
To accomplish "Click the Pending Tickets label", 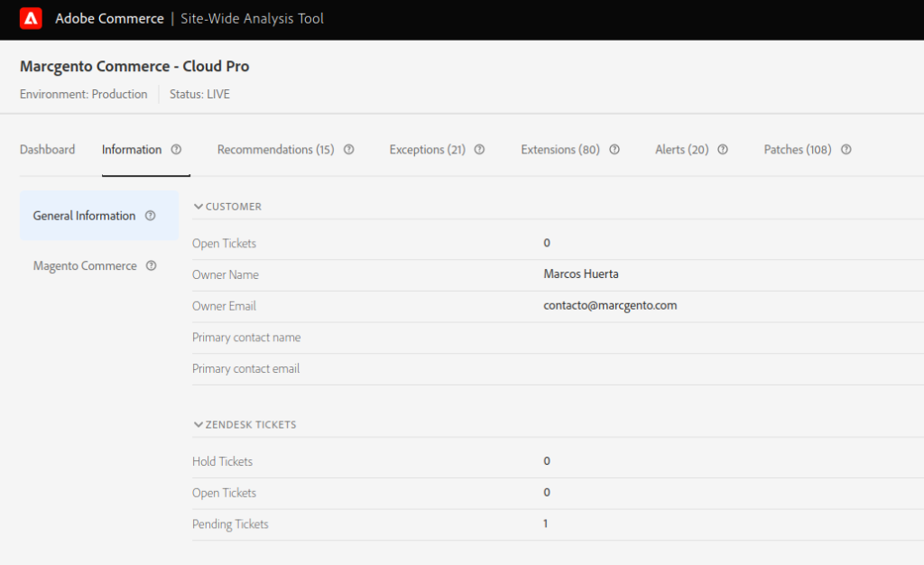I will point(230,523).
